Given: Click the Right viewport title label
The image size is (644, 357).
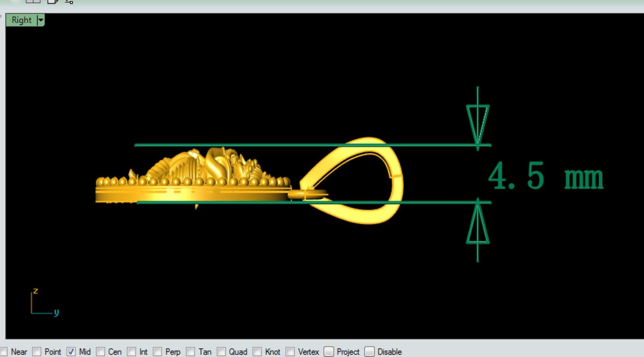Looking at the screenshot, I should (x=21, y=20).
